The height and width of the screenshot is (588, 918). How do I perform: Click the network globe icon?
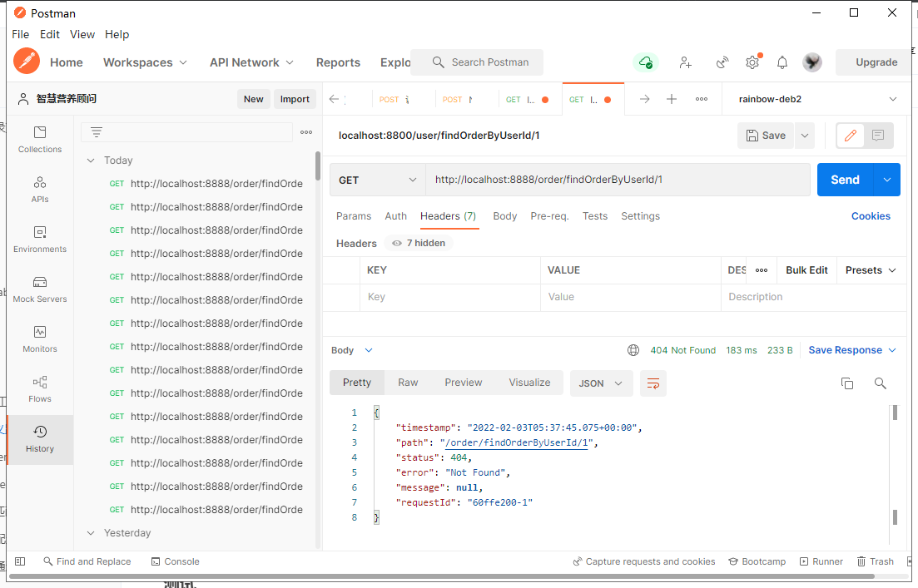point(633,350)
